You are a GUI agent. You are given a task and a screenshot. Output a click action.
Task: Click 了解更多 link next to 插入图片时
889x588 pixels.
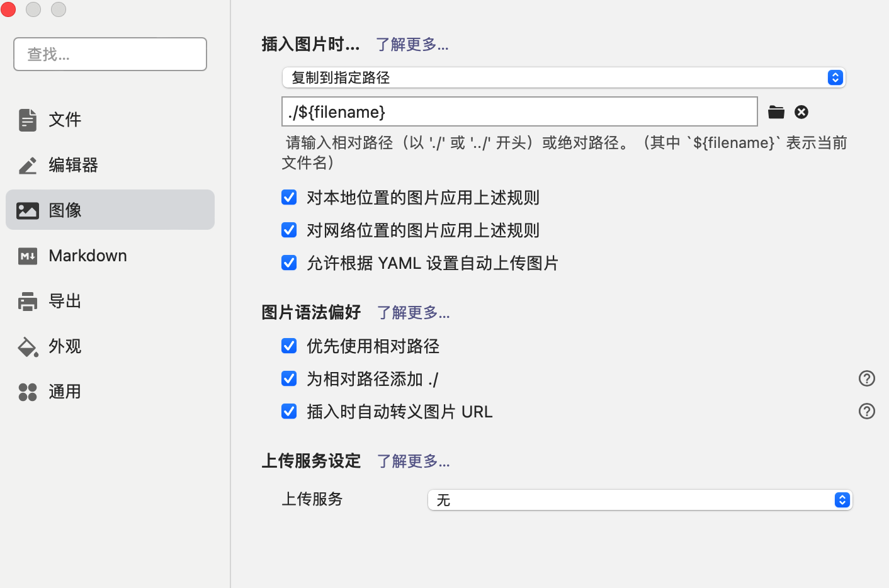tap(412, 45)
